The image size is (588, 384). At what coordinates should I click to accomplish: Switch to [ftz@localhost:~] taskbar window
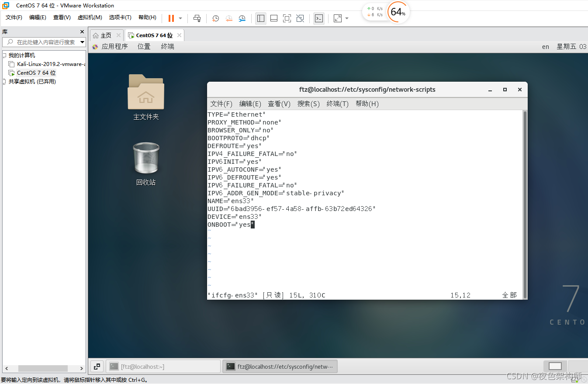tap(163, 367)
